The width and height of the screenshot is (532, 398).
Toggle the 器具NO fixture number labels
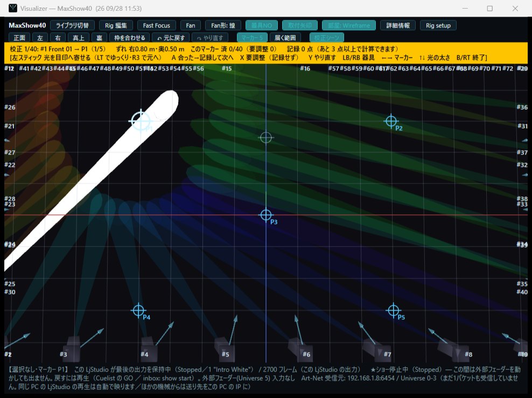tap(262, 25)
